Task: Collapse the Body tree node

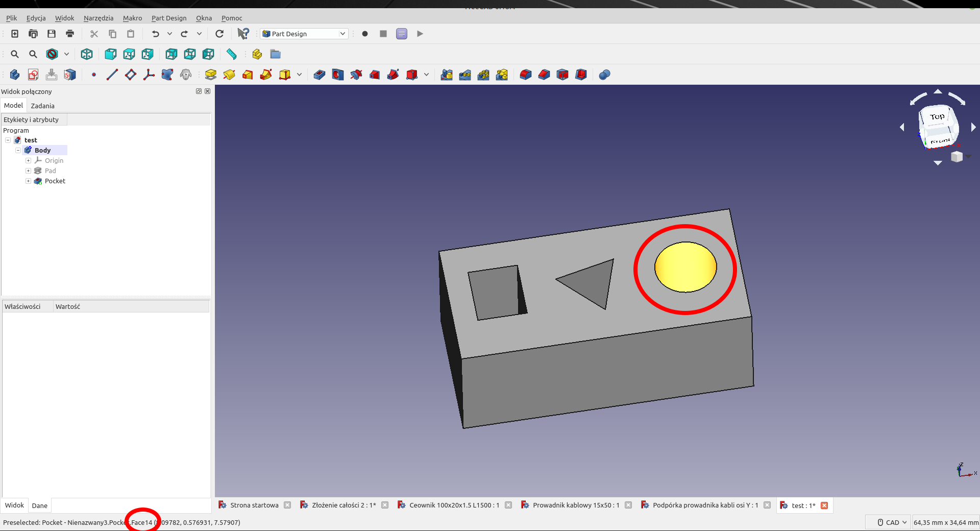Action: pyautogui.click(x=18, y=150)
